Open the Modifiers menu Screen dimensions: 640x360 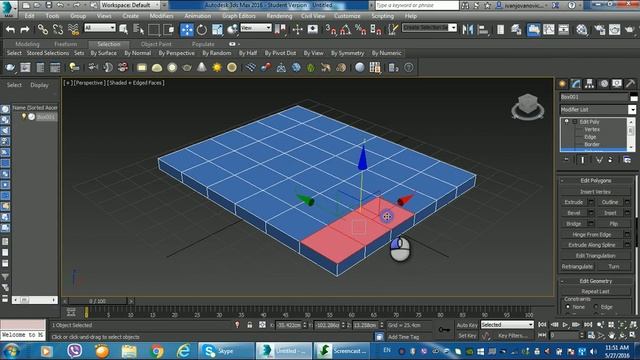pyautogui.click(x=161, y=16)
